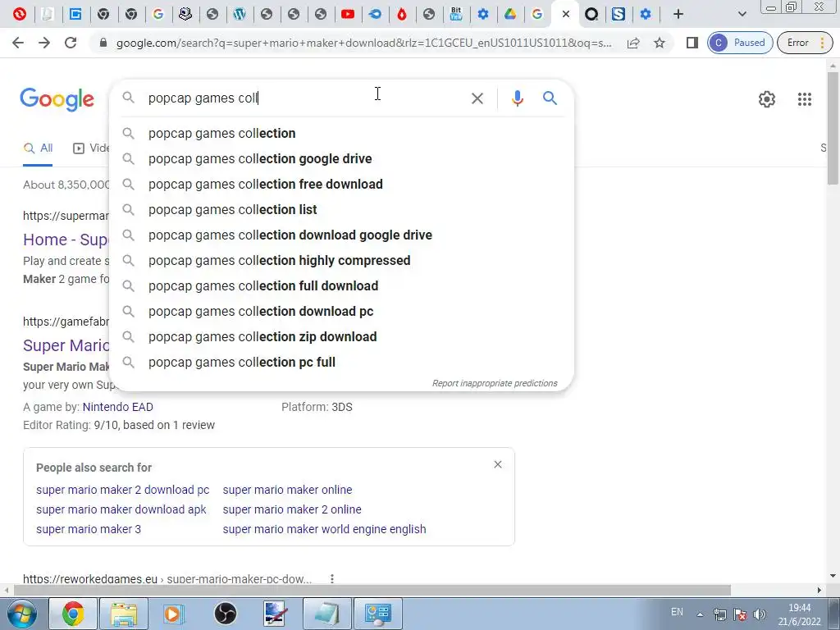Switch to the blue S icon tab
The height and width of the screenshot is (630, 840).
[619, 14]
